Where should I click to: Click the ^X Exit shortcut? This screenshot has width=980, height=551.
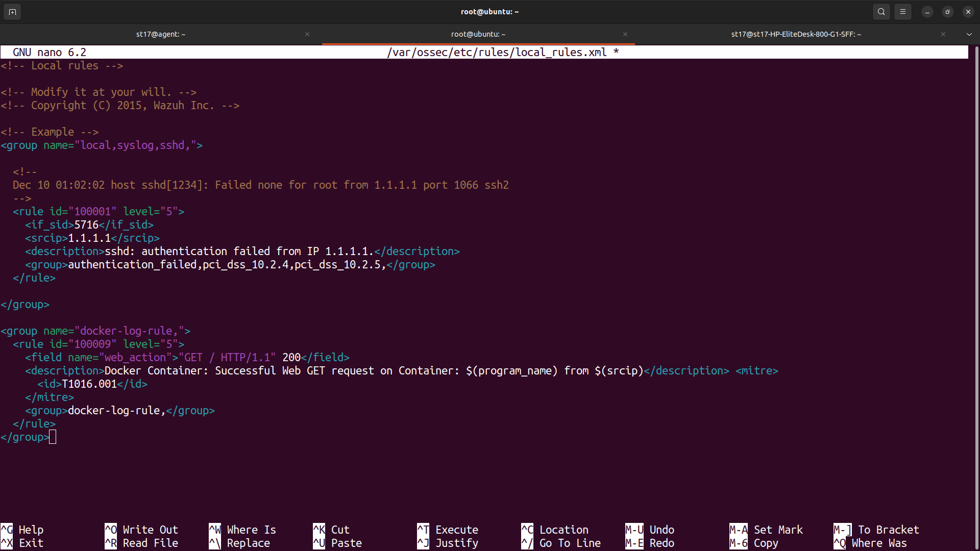pyautogui.click(x=22, y=543)
